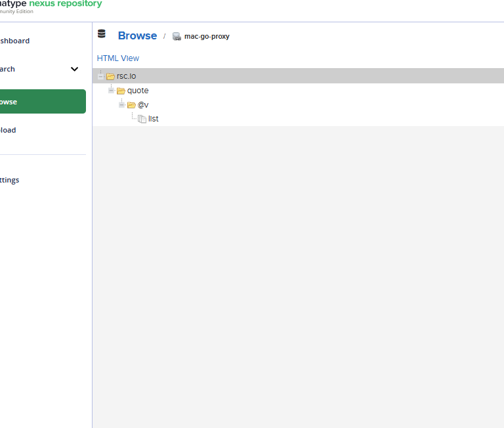Click the mac-go-proxy repository icon

[177, 37]
